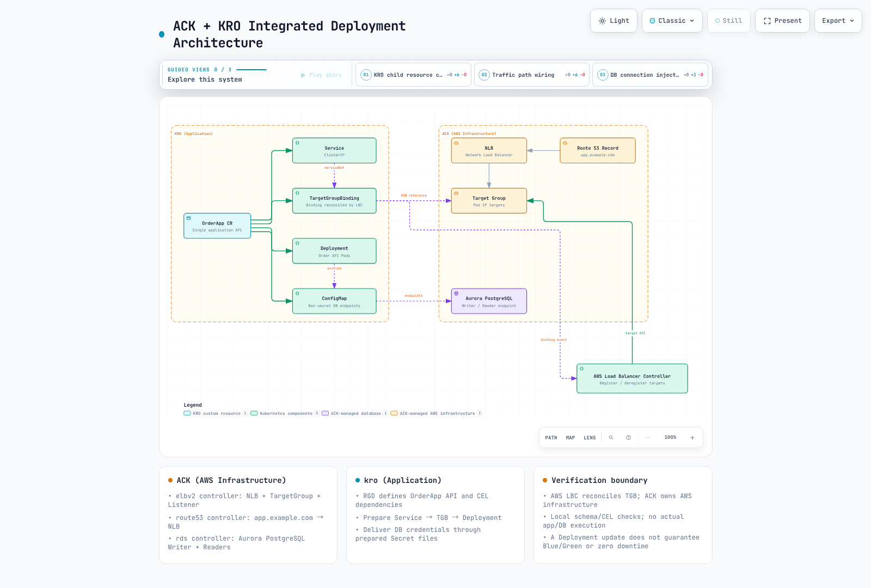Click the code icon on Service node
Image resolution: width=871 pixels, height=588 pixels.
pos(297,143)
